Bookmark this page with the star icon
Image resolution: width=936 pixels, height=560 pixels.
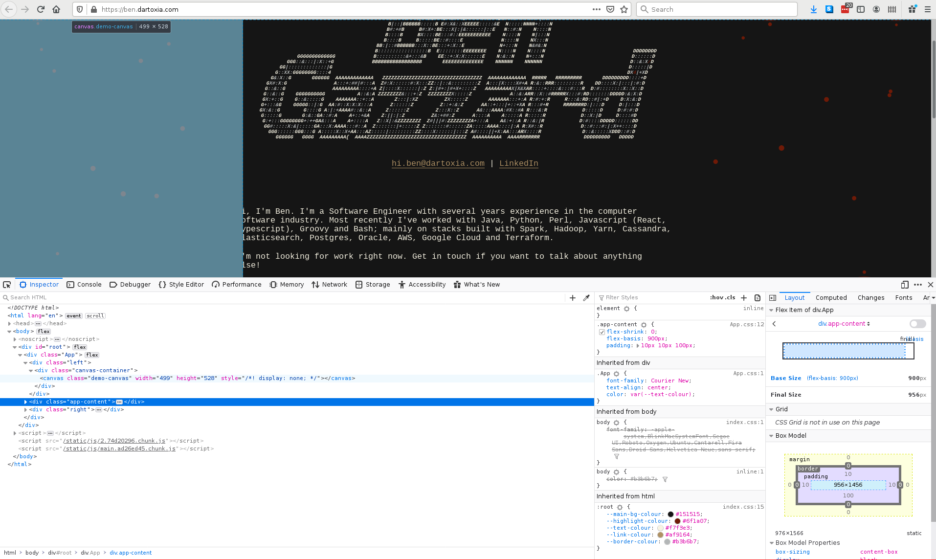click(624, 9)
